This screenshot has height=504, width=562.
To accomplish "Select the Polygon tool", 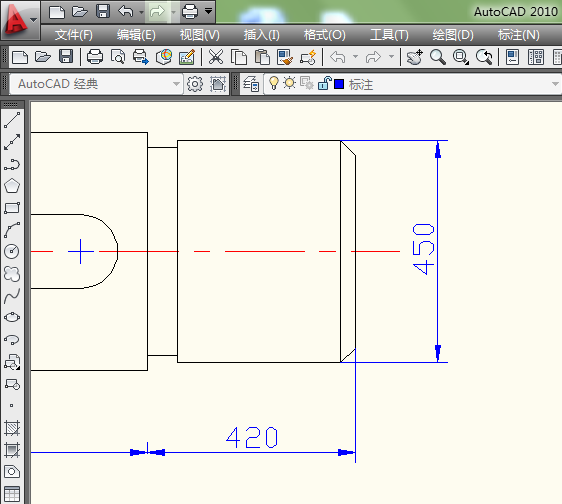I will pos(12,186).
